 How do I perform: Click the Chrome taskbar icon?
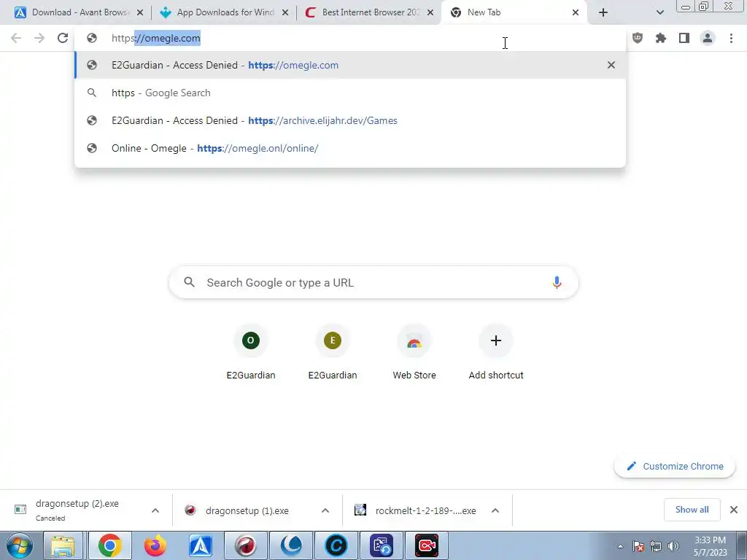[110, 545]
